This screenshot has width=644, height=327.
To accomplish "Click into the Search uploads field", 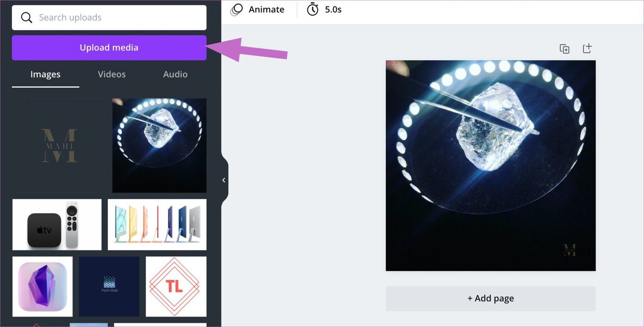I will click(x=109, y=18).
